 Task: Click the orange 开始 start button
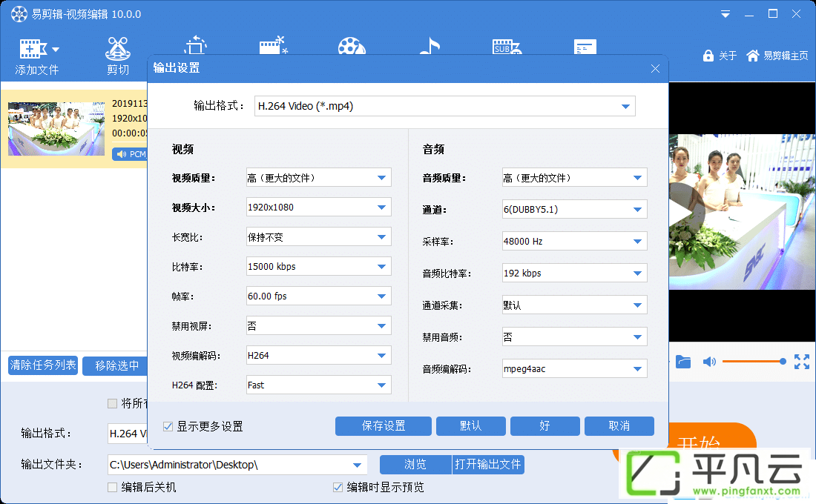pos(713,436)
